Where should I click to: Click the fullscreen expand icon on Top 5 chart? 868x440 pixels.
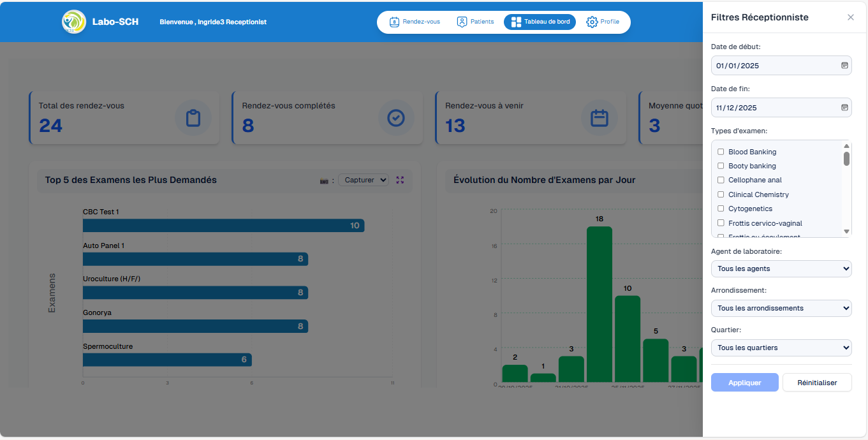400,180
